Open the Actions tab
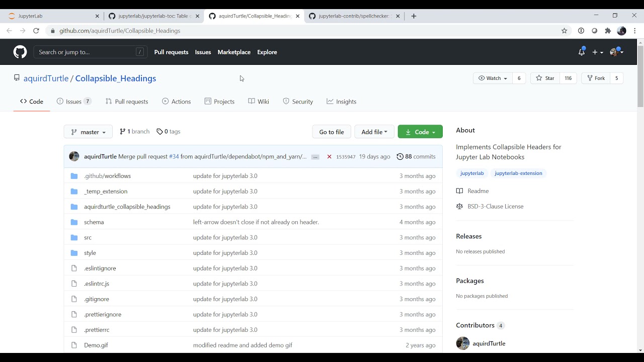 [x=177, y=102]
